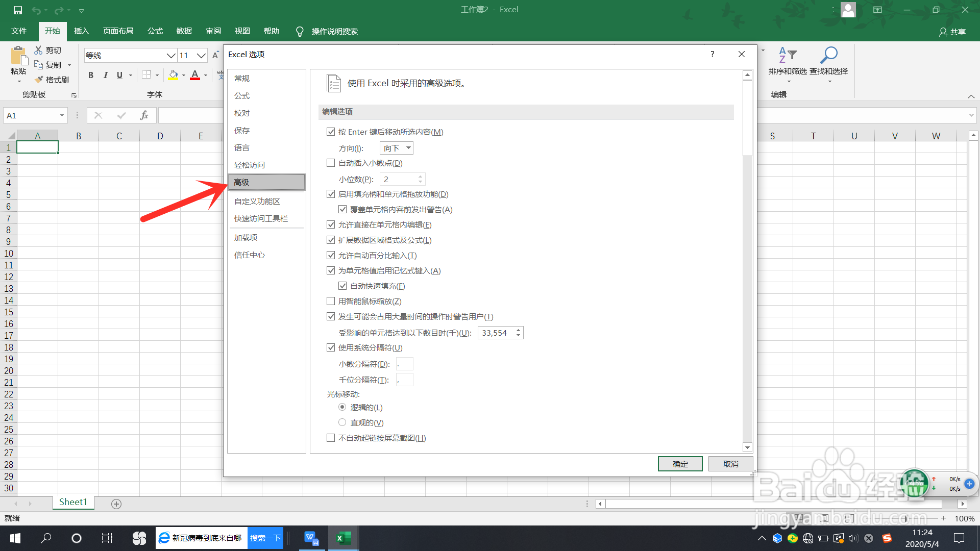This screenshot has width=980, height=551.
Task: Click the new sheet plus icon
Action: pos(116,504)
